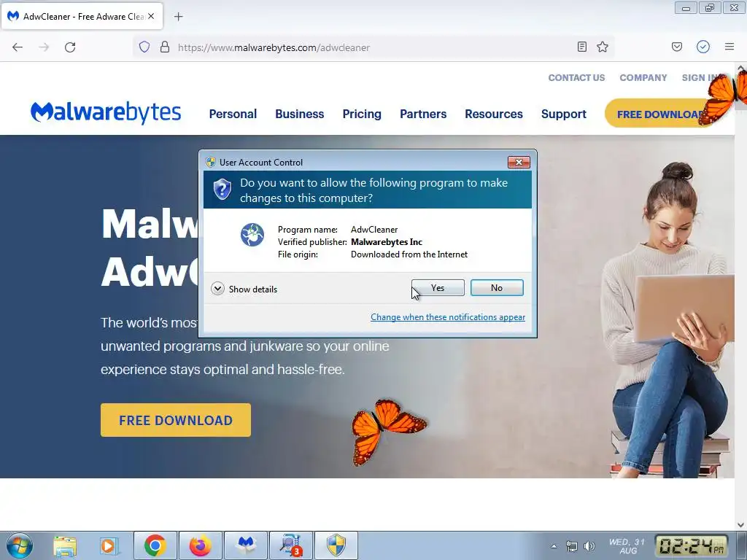The width and height of the screenshot is (747, 560).
Task: Click No in User Account Control dialog
Action: 496,287
